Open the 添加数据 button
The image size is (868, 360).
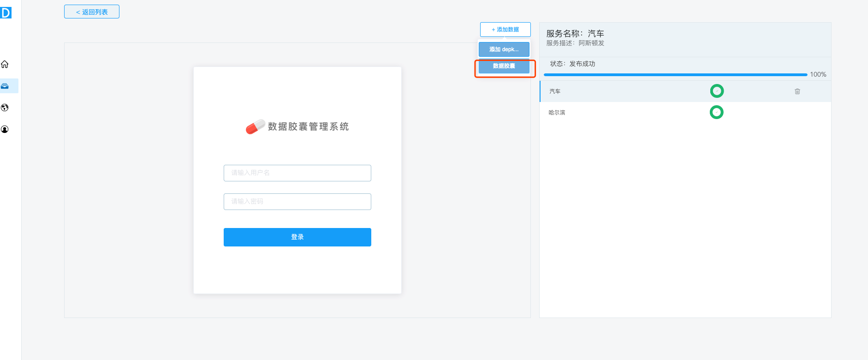click(x=505, y=30)
